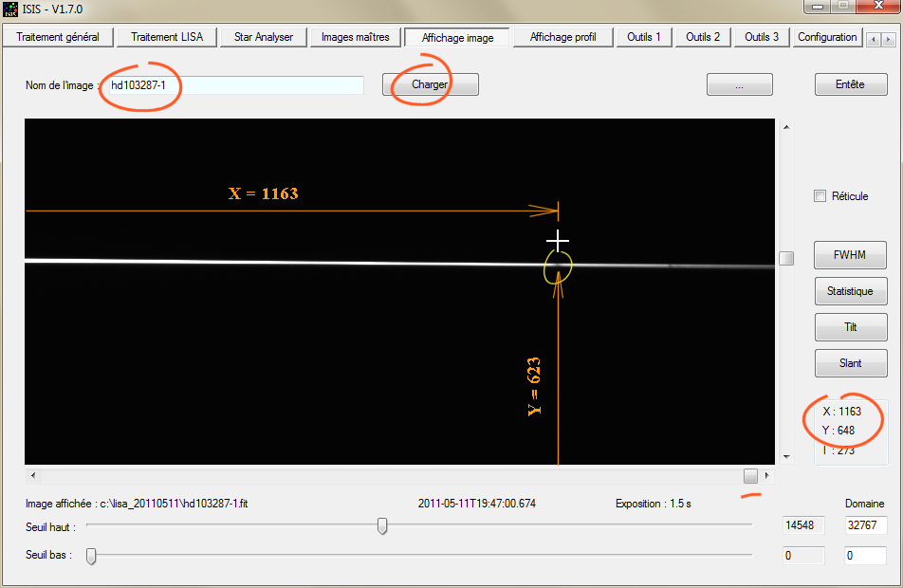Click the Image affichée file path text
Screen dimensions: 903x588
tap(137, 504)
